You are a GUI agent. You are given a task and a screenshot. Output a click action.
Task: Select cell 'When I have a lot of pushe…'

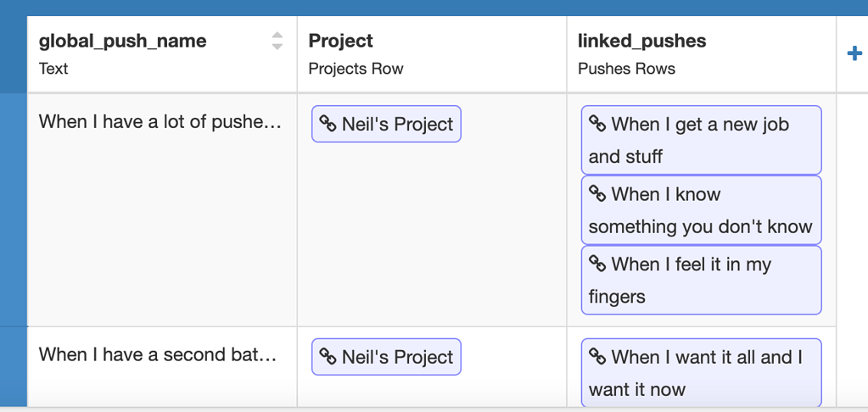pos(160,122)
